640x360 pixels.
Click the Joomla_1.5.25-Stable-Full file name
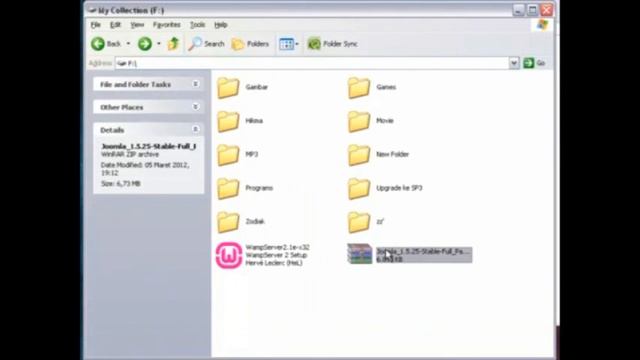tap(423, 251)
